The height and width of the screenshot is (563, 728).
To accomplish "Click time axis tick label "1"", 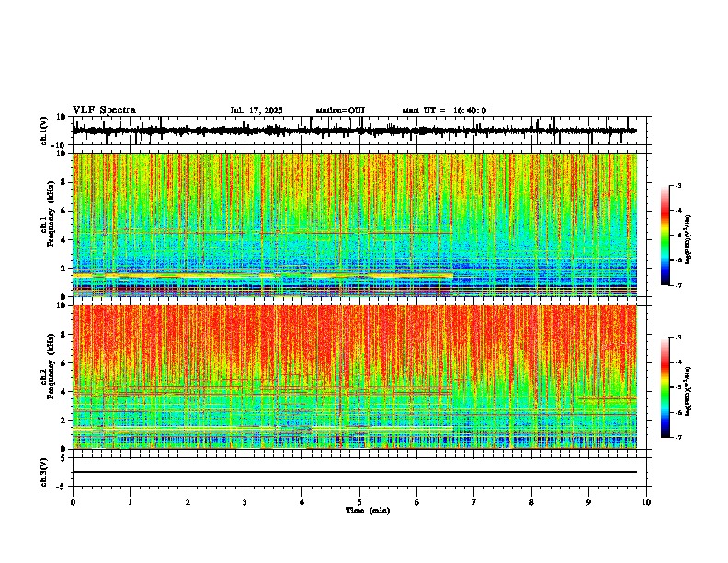I will click(x=130, y=502).
